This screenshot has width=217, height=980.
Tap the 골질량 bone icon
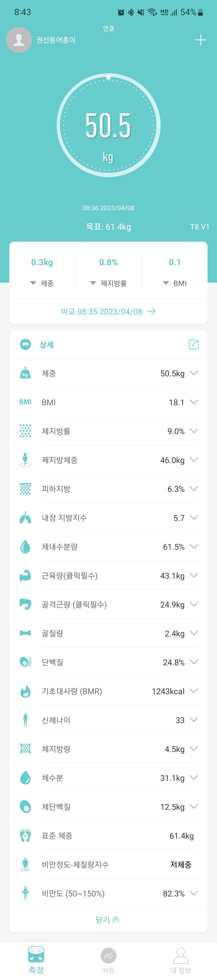25,633
